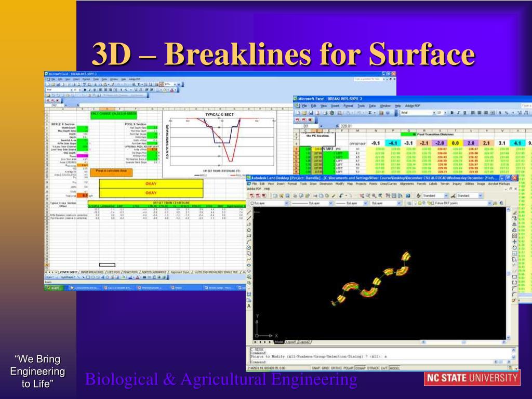The height and width of the screenshot is (399, 532).
Task: Toggle OSNAP in Land Desktop status bar
Action: [361, 368]
